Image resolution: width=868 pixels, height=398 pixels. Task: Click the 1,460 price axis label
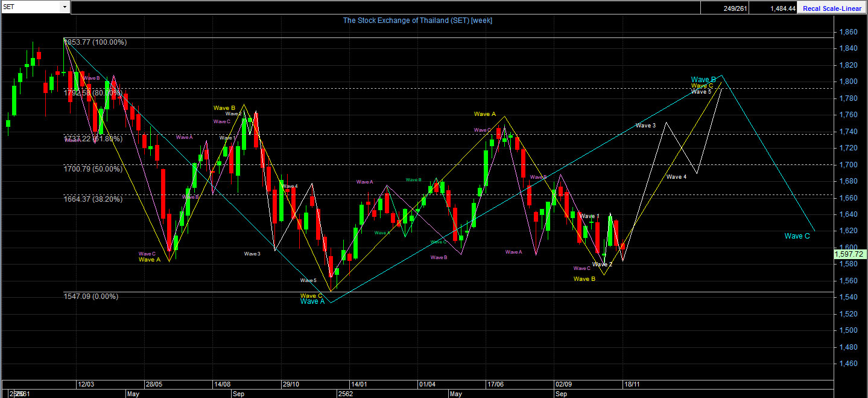[x=847, y=364]
